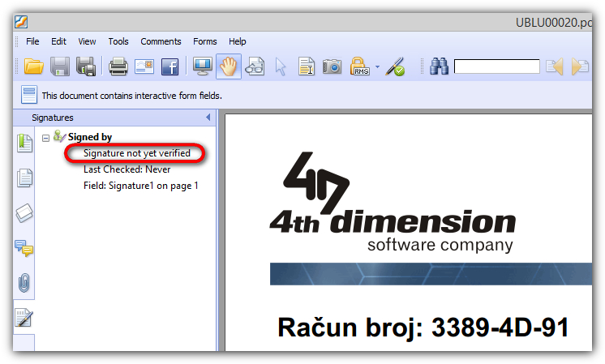Collapse the Signatures panel with the arrow
This screenshot has height=364, width=605.
(208, 118)
